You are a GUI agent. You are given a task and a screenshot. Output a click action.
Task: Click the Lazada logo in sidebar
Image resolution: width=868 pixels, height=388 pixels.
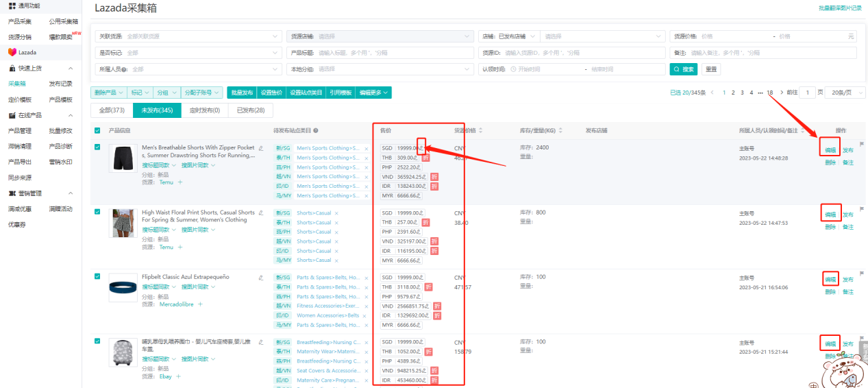pyautogui.click(x=12, y=52)
